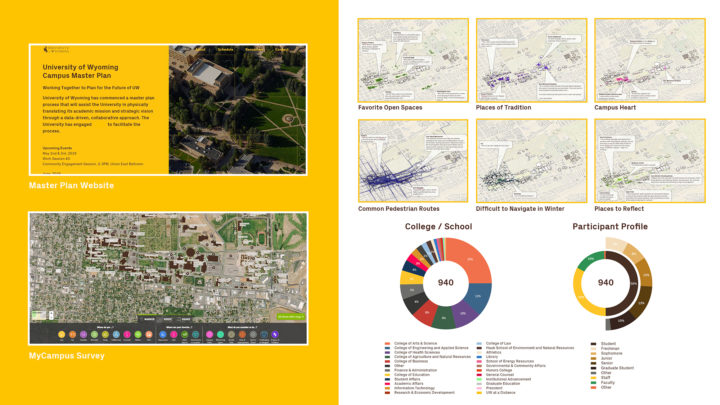Open the Favorite Open Spaces map thumbnail
This screenshot has height=405, width=720.
coord(413,60)
